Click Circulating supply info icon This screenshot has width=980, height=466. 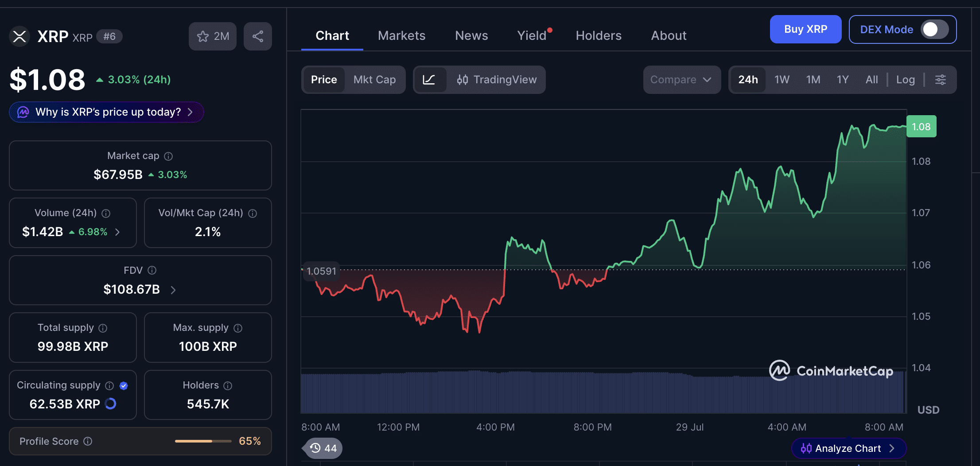[x=109, y=386]
